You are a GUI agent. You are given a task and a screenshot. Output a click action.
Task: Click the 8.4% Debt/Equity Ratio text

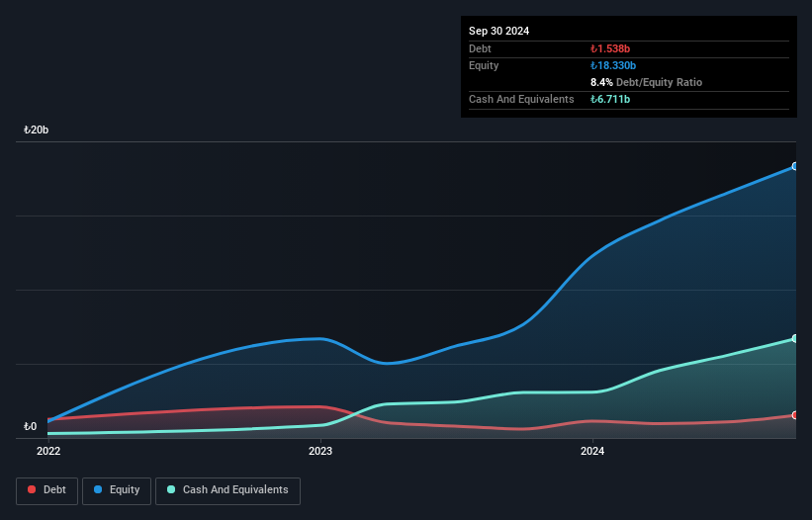[646, 82]
